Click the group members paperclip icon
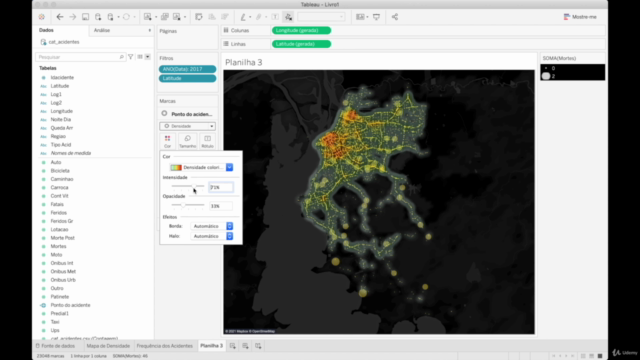Image resolution: width=640 pixels, height=360 pixels. tap(259, 17)
